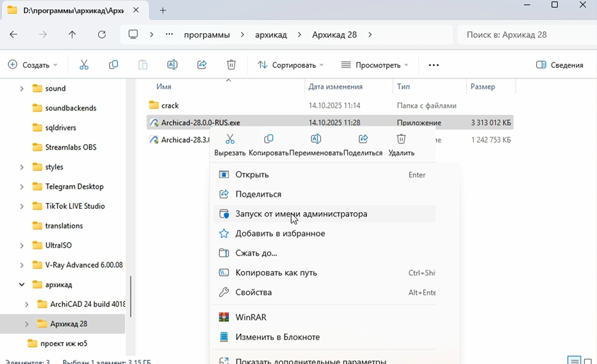Click архикад in the address breadcrumb

tap(271, 35)
